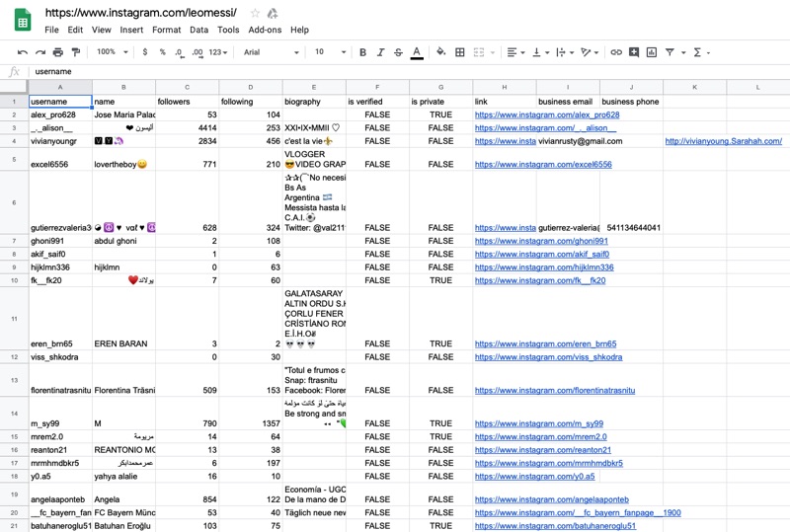790x532 pixels.
Task: Select the 'is verified' header cell
Action: coord(378,102)
